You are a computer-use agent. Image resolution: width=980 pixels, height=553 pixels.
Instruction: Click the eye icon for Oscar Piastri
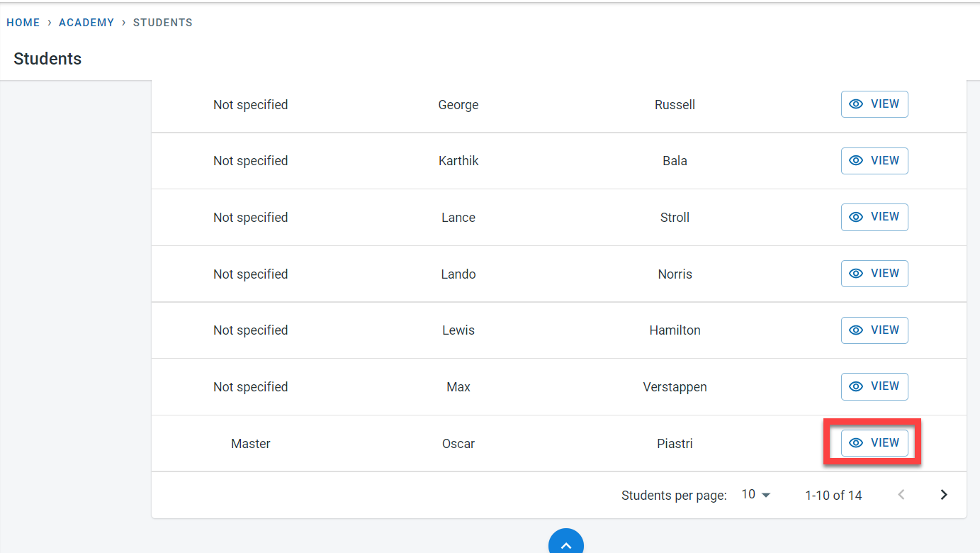pos(856,443)
